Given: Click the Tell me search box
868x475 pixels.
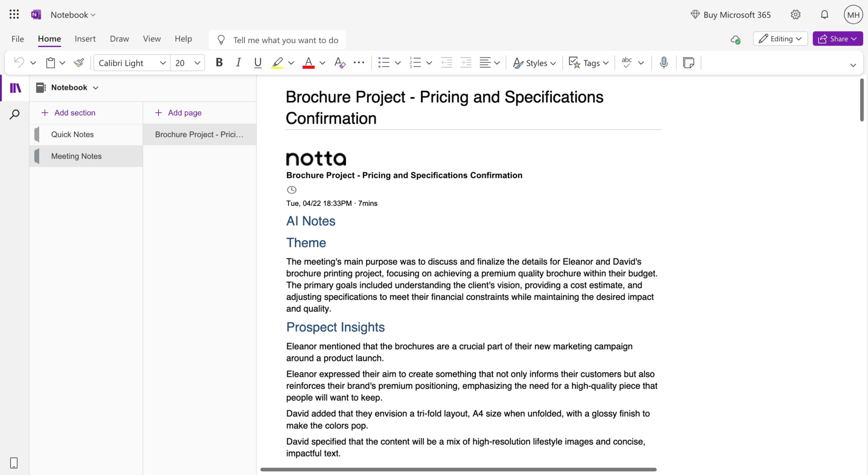Looking at the screenshot, I should click(277, 40).
